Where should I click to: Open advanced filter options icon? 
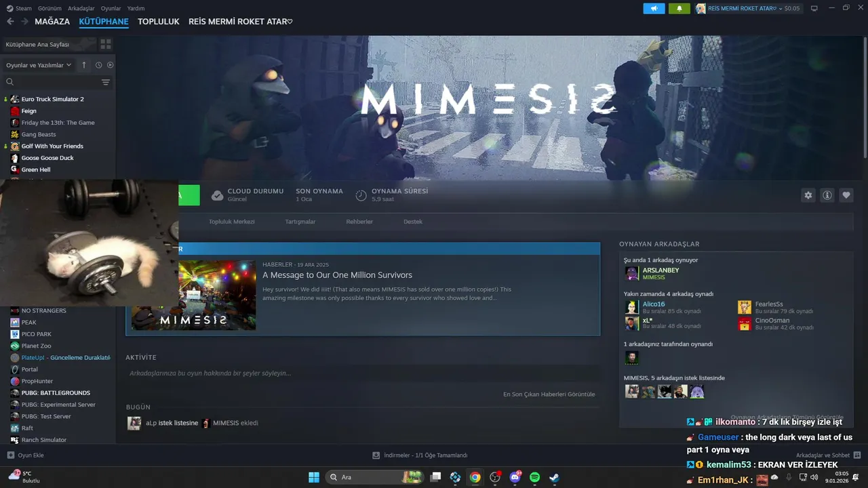[x=106, y=82]
